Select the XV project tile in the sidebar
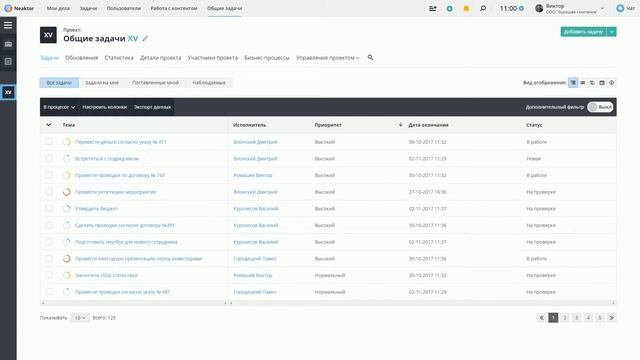640x360 pixels. coord(8,92)
